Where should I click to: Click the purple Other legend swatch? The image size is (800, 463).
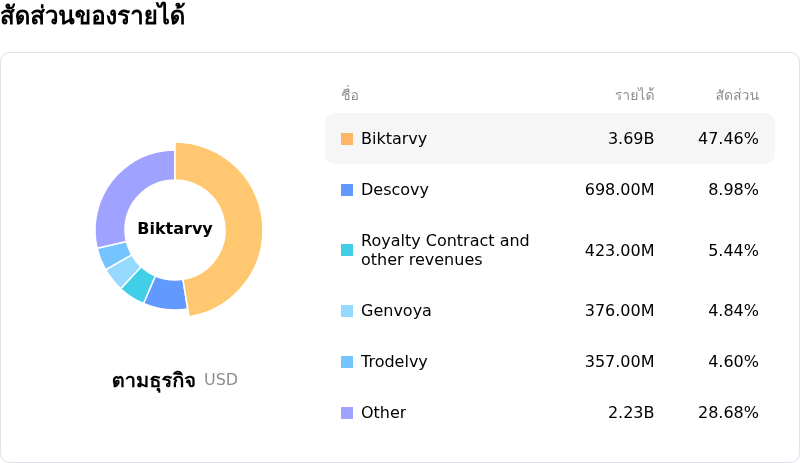[347, 413]
